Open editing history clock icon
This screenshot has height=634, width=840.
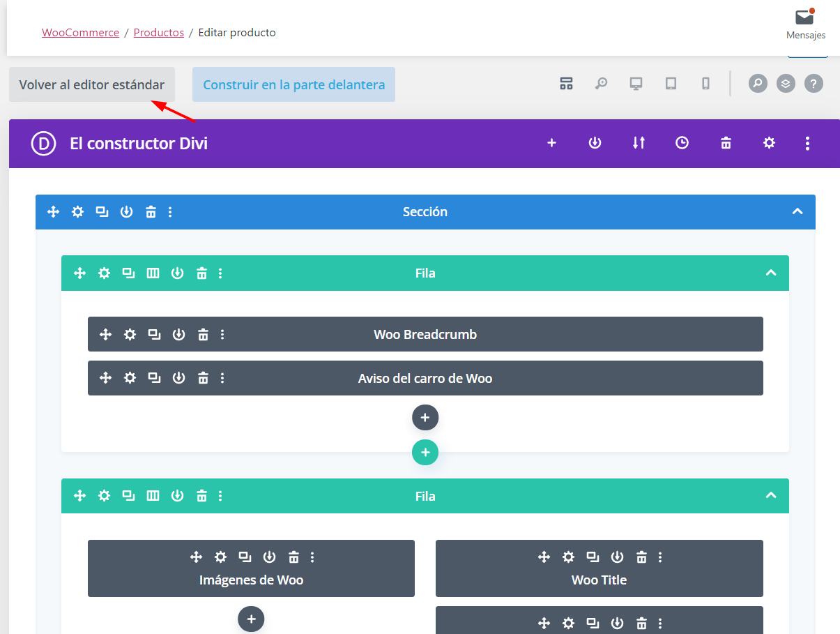(x=682, y=143)
